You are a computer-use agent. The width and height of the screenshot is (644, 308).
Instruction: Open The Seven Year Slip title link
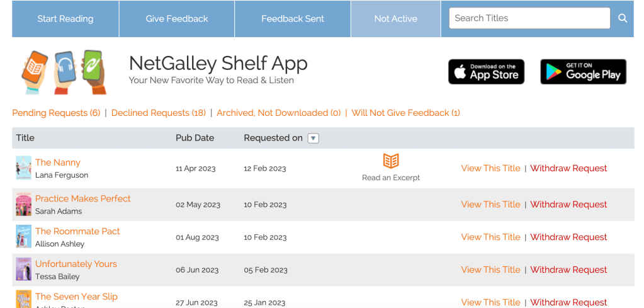(x=76, y=297)
